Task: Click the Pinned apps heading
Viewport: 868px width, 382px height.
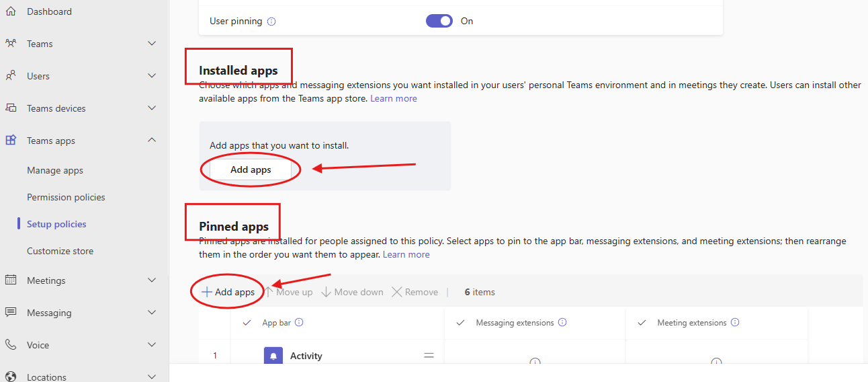Action: pyautogui.click(x=234, y=227)
